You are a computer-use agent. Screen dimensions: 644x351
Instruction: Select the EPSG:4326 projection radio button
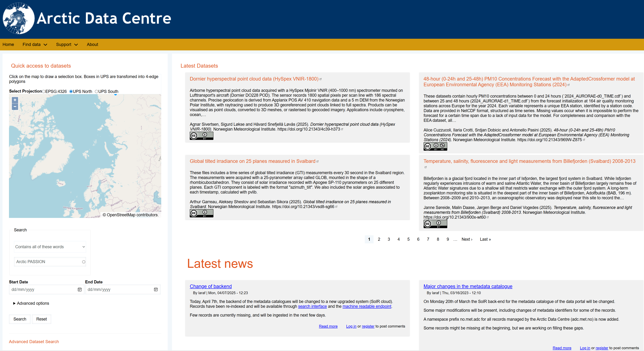click(x=44, y=91)
